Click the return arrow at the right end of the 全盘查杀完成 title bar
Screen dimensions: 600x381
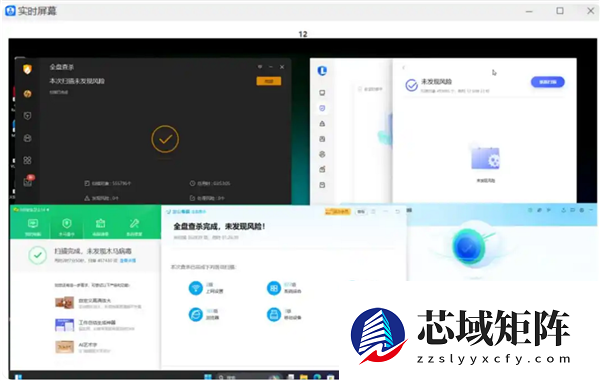click(398, 211)
